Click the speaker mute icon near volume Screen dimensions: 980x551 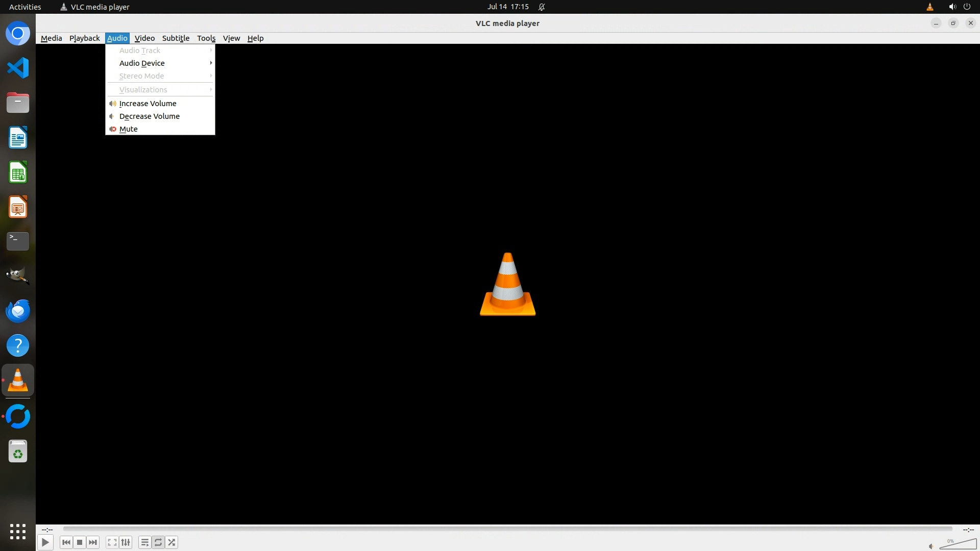pyautogui.click(x=931, y=546)
